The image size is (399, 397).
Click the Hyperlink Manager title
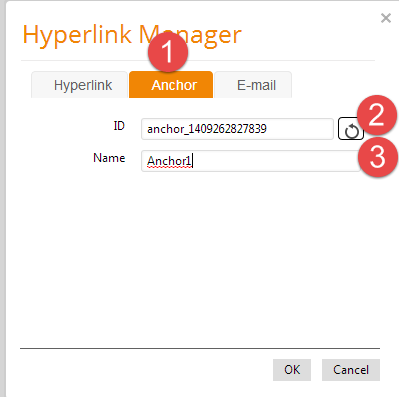tap(132, 35)
